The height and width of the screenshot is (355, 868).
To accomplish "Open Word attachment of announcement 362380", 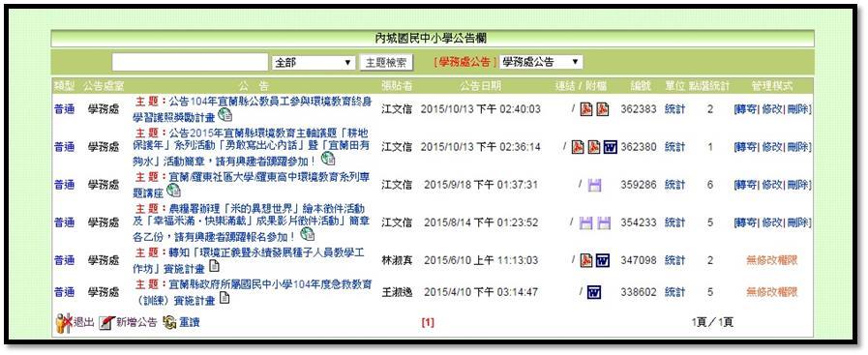I will tap(610, 147).
